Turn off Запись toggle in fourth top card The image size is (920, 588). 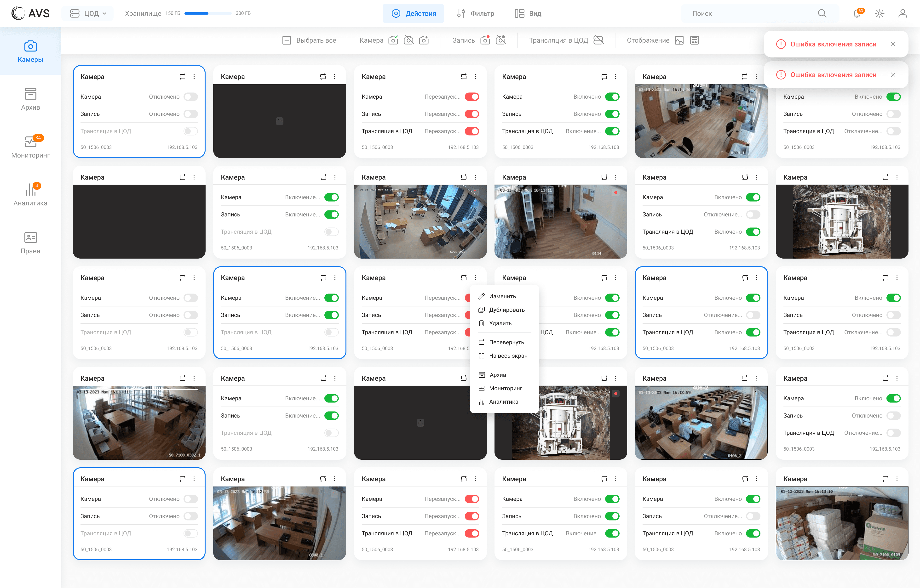point(612,114)
